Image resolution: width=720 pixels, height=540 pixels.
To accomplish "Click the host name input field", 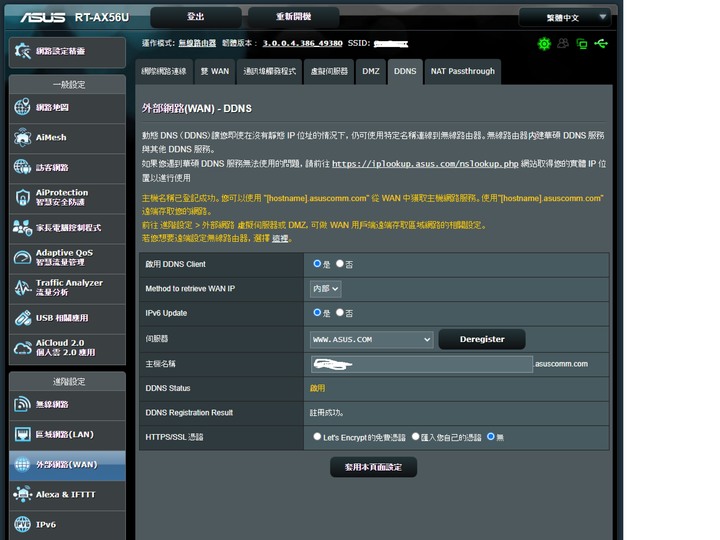I will [x=422, y=364].
